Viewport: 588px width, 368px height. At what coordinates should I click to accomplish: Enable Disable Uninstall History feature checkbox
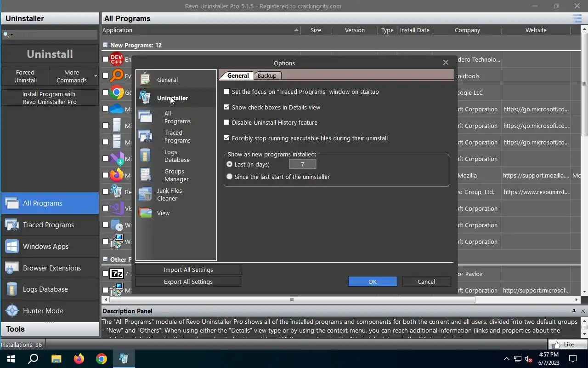tap(226, 122)
